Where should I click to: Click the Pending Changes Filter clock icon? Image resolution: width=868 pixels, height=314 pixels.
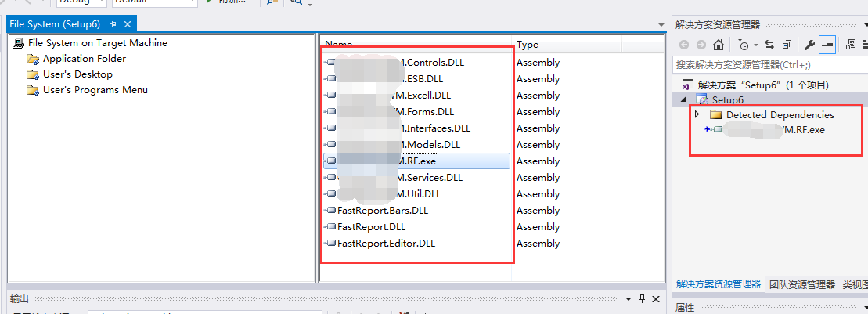click(743, 45)
